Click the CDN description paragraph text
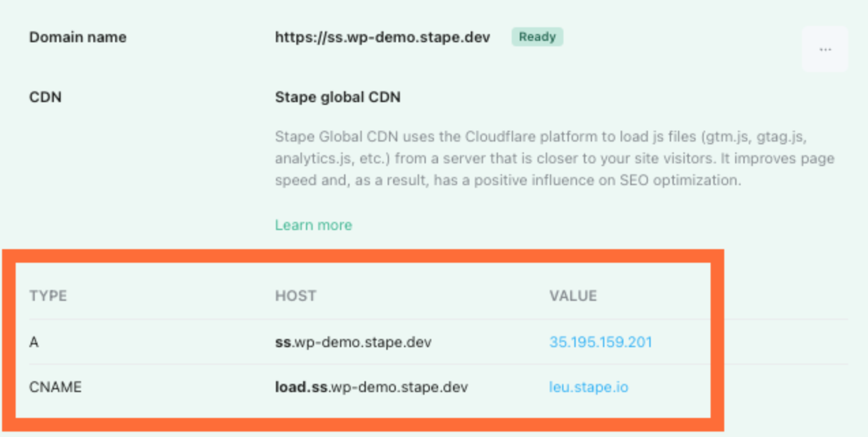Image resolution: width=868 pixels, height=437 pixels. (x=554, y=158)
